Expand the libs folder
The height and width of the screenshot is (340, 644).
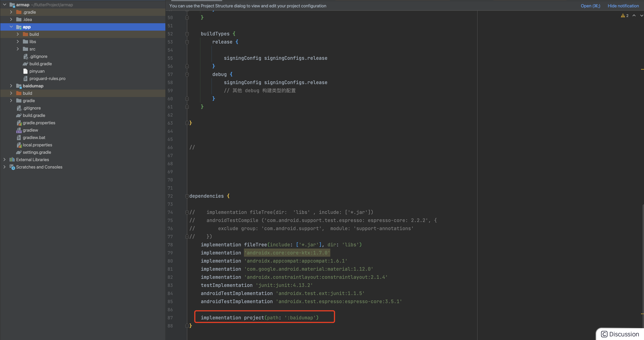click(18, 41)
